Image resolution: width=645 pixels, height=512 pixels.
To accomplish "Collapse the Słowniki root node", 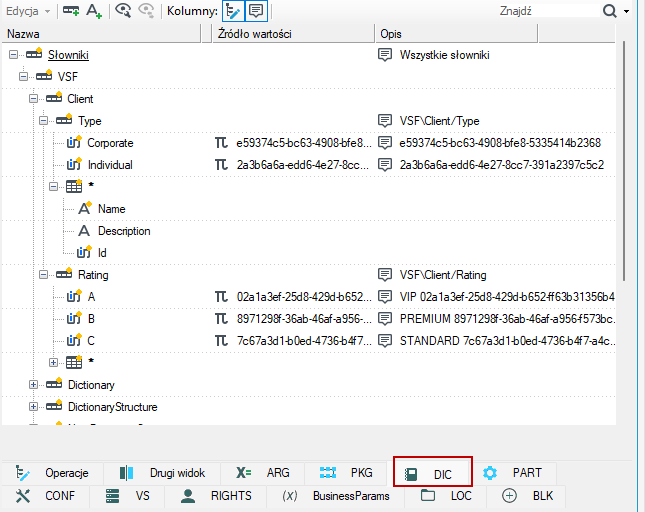I will [x=14, y=54].
